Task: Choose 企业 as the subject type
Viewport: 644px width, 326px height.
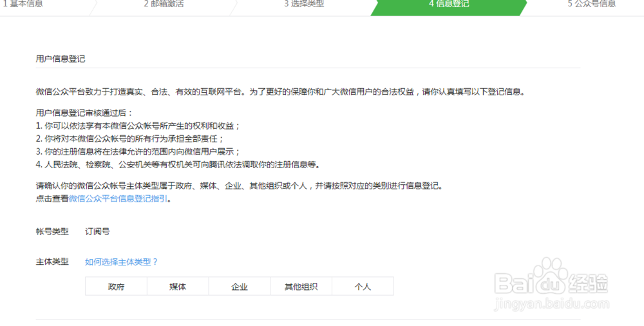Action: (240, 286)
